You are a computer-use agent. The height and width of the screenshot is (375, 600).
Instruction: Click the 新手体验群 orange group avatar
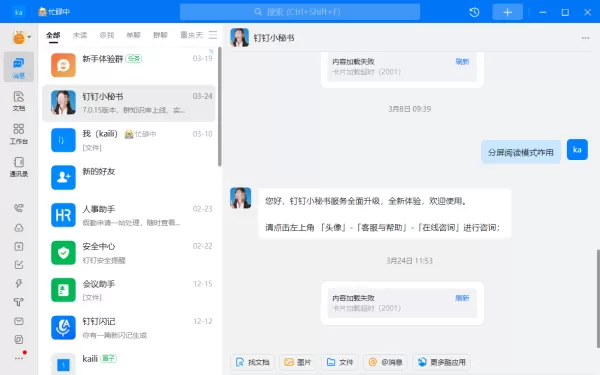64,65
